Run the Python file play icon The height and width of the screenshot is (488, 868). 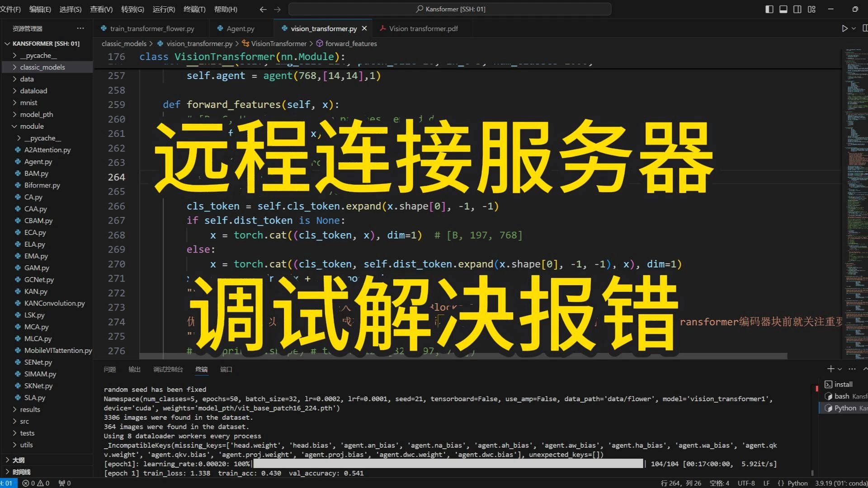click(x=844, y=28)
